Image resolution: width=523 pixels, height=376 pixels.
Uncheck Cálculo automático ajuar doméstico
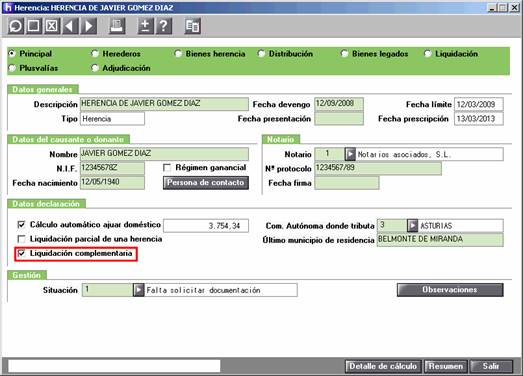21,225
